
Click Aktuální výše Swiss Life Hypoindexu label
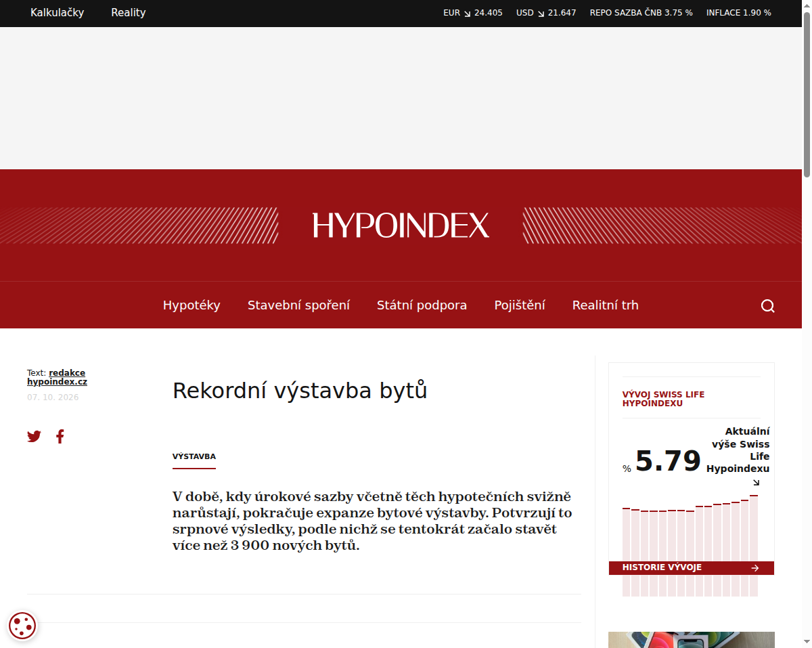pyautogui.click(x=738, y=450)
